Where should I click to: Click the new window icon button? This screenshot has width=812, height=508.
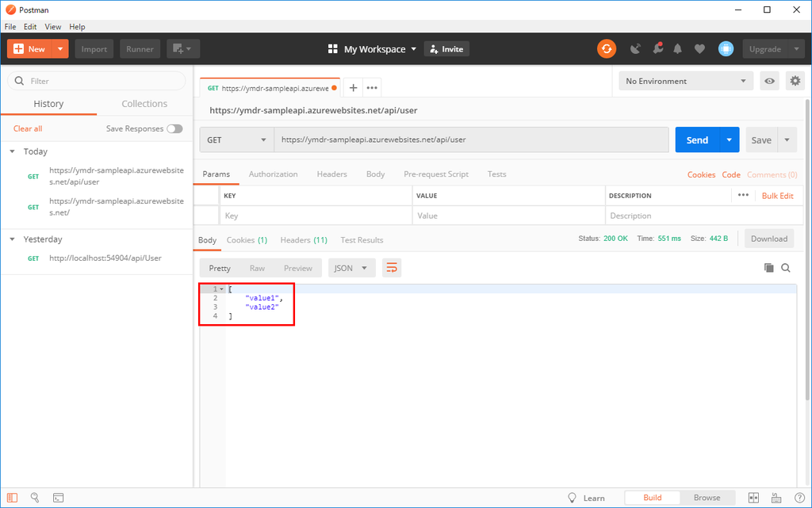click(183, 49)
